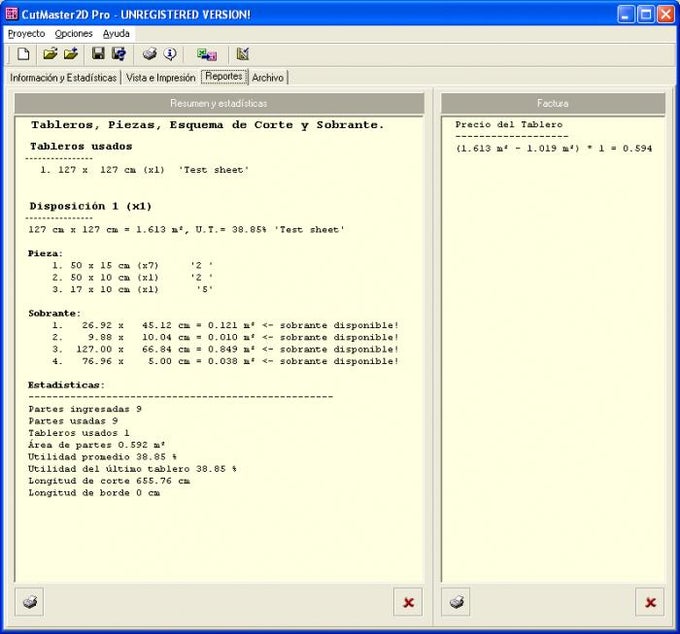Screen dimensions: 680x634
Task: Click the info bubble toolbar icon
Action: click(x=170, y=54)
